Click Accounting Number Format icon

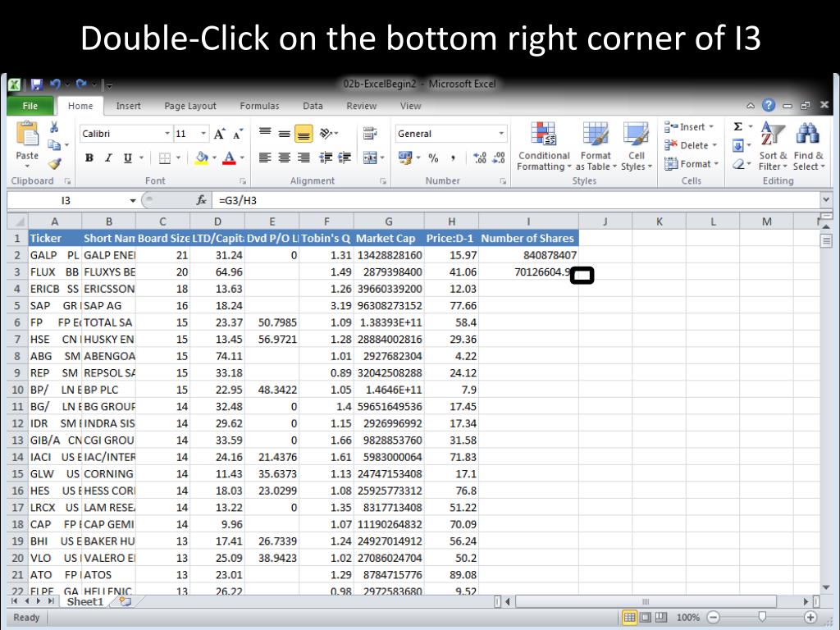(x=405, y=157)
